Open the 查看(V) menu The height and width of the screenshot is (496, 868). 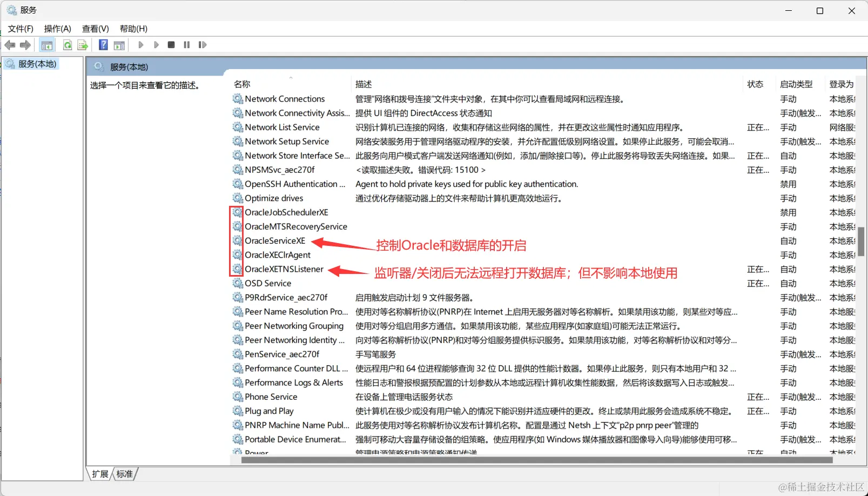pos(95,29)
